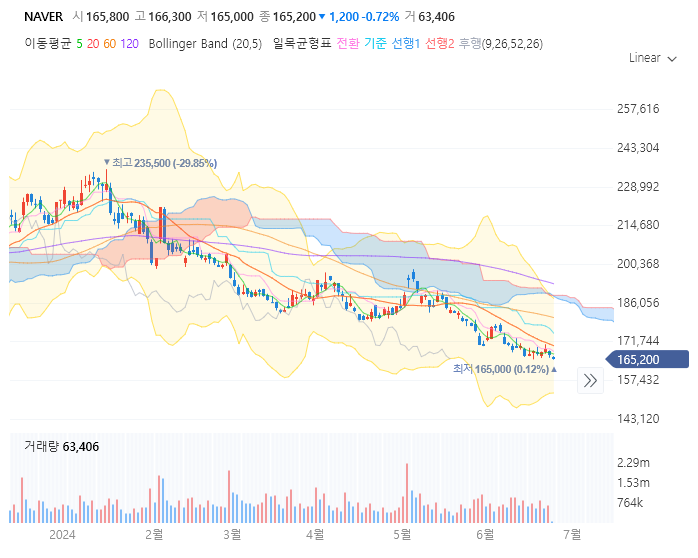The image size is (698, 558).
Task: Click the 2.29m volume axis label
Action: (633, 463)
